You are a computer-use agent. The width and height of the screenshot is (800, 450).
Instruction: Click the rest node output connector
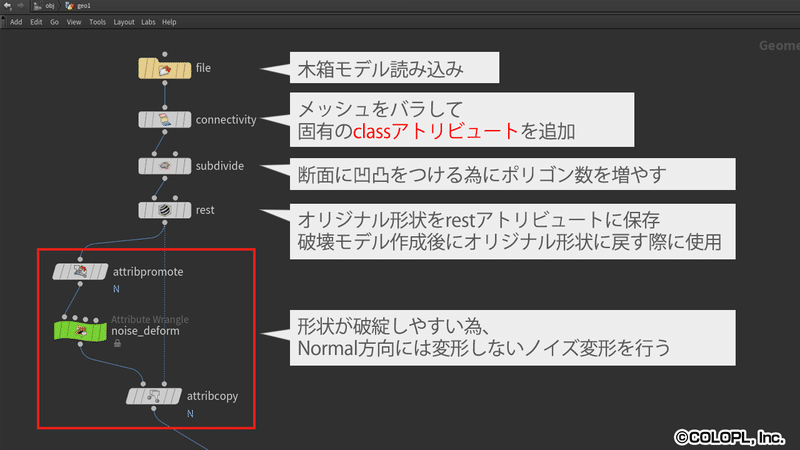pos(164,222)
